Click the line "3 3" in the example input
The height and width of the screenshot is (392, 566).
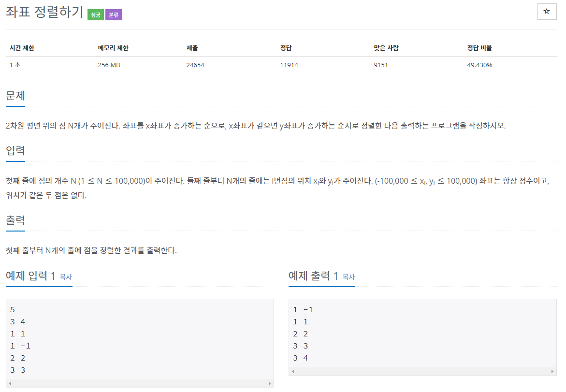coord(18,370)
